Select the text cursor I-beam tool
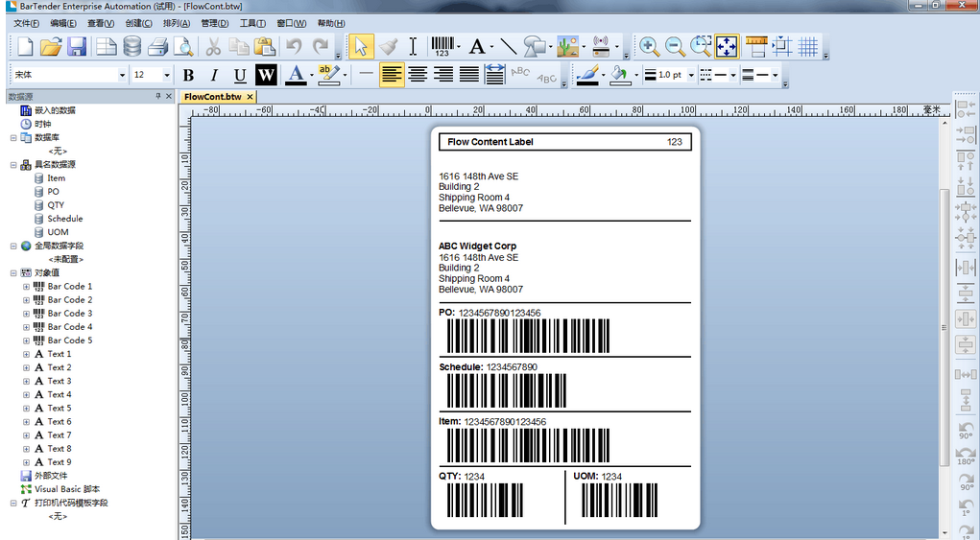The height and width of the screenshot is (540, 980). 413,47
